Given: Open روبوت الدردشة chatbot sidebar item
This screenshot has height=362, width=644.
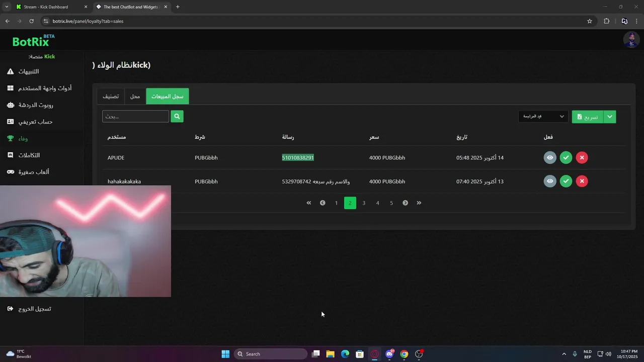Looking at the screenshot, I should [30, 105].
